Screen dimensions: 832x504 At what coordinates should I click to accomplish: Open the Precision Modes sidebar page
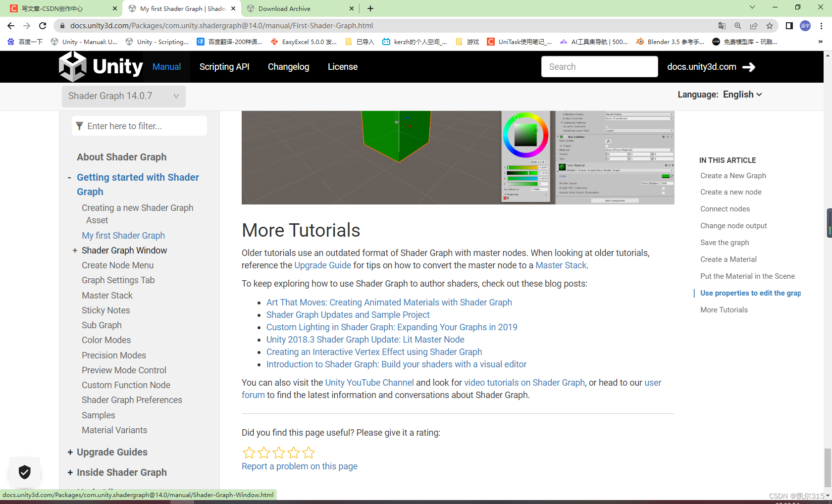114,355
